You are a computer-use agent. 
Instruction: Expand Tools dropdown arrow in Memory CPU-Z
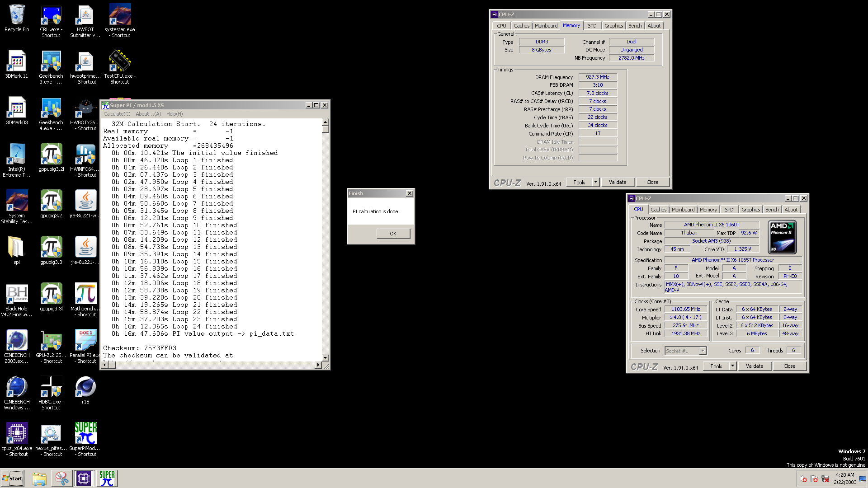595,182
